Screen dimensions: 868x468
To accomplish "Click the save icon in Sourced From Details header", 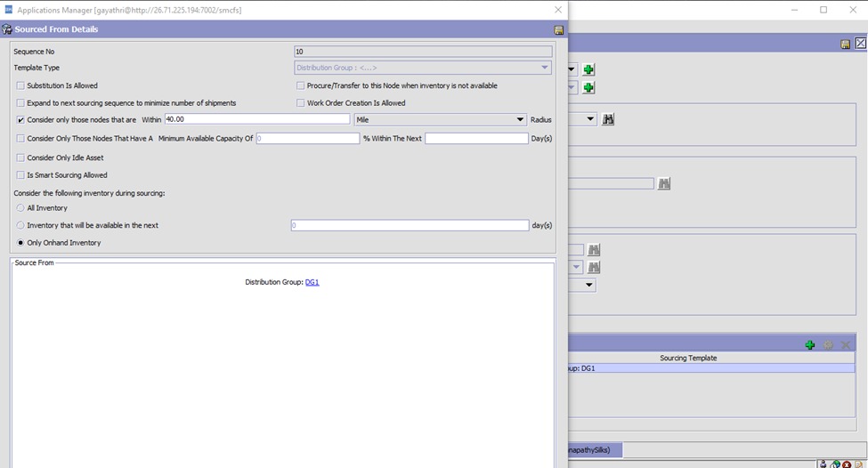I will point(558,29).
